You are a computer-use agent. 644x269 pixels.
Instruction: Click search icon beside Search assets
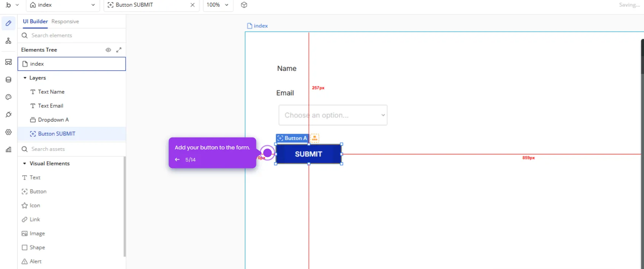(25, 149)
